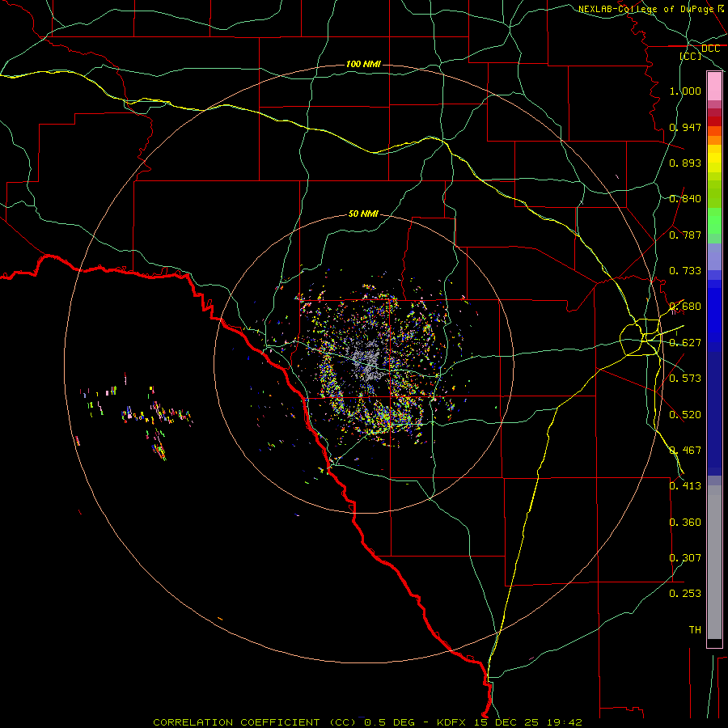This screenshot has width=728, height=728.
Task: Click the periwinkle color bar segment near 0.733
Action: tap(714, 257)
